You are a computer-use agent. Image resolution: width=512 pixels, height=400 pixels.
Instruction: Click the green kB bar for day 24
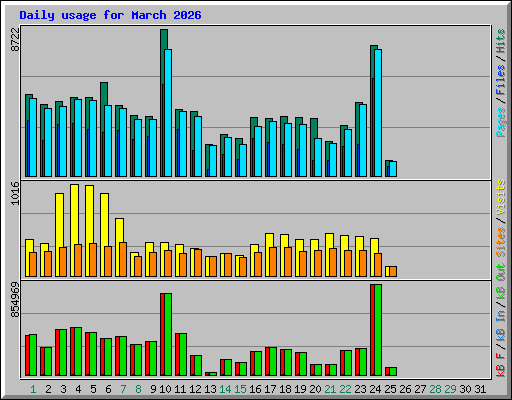(378, 330)
